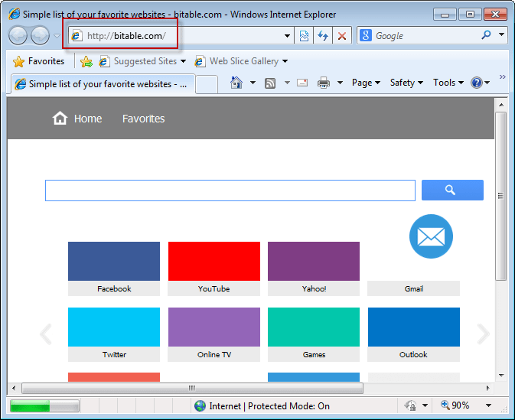This screenshot has width=515, height=420.
Task: Click the Home link with house icon
Action: [x=77, y=119]
